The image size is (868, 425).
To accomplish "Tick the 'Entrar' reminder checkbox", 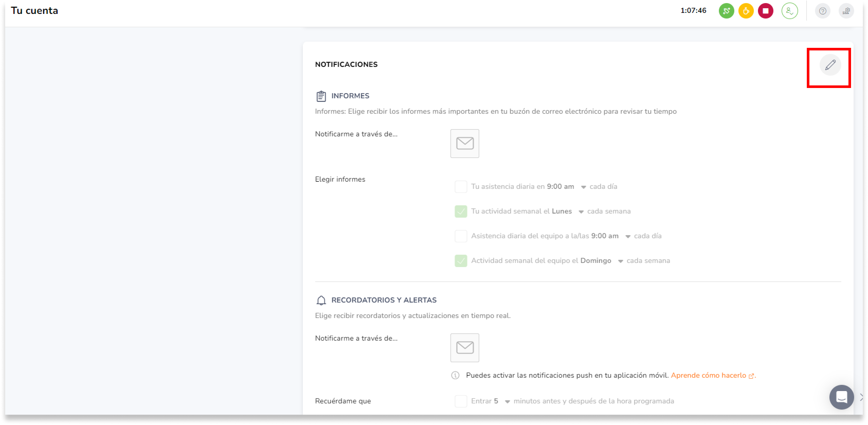I will [461, 401].
